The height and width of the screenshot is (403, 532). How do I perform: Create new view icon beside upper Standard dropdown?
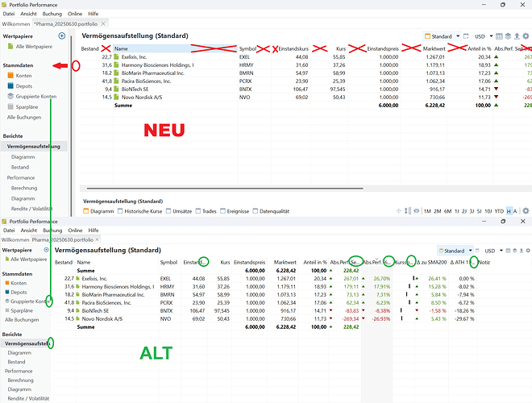pyautogui.click(x=466, y=36)
